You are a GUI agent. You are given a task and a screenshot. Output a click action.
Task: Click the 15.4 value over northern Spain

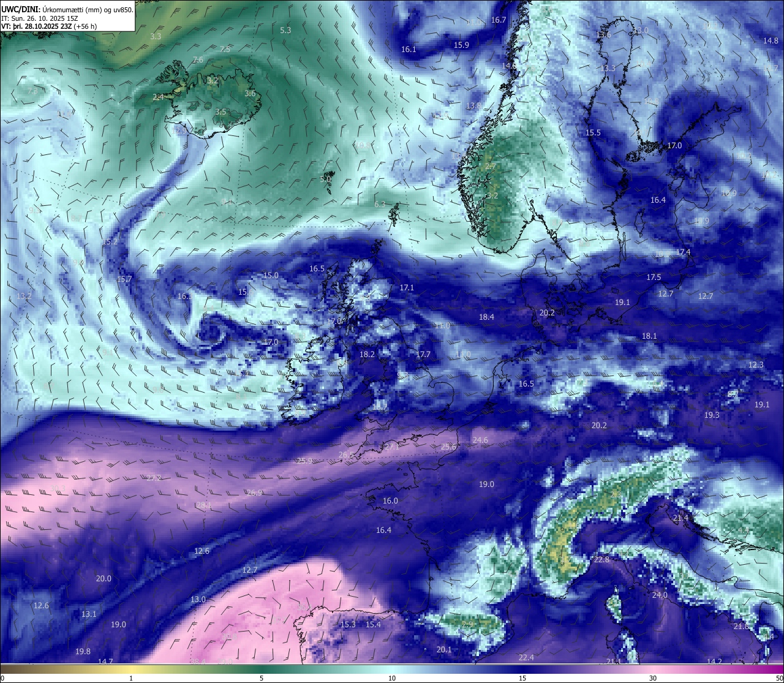click(373, 624)
